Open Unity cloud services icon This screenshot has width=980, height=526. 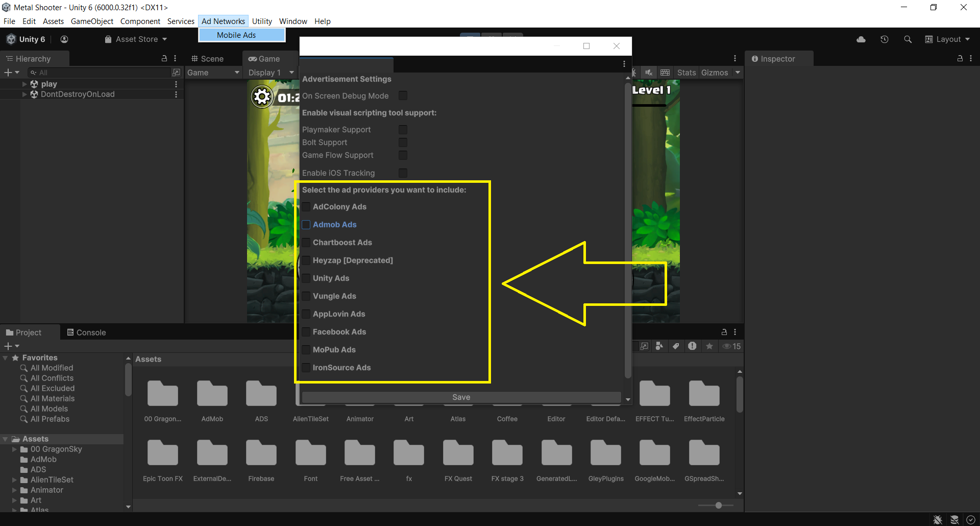point(861,39)
